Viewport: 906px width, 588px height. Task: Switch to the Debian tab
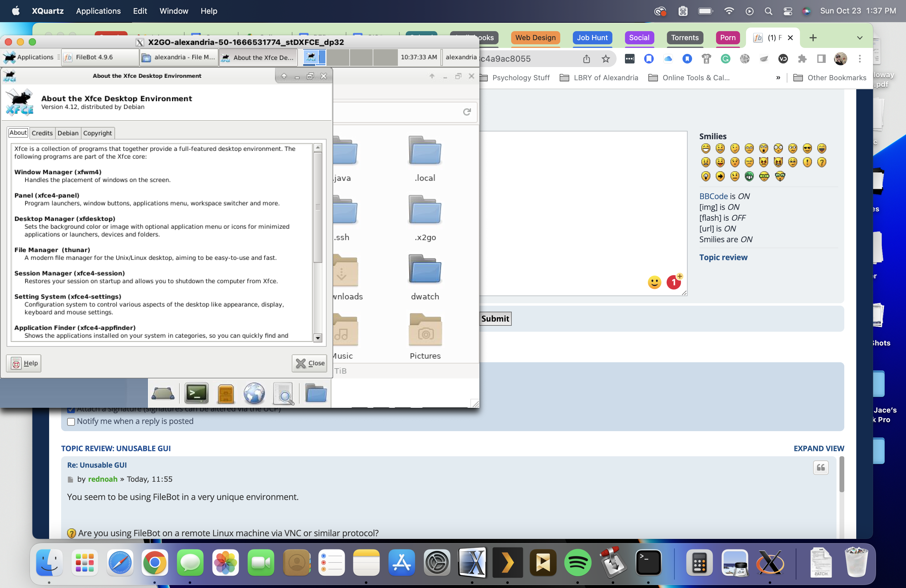[x=68, y=133]
